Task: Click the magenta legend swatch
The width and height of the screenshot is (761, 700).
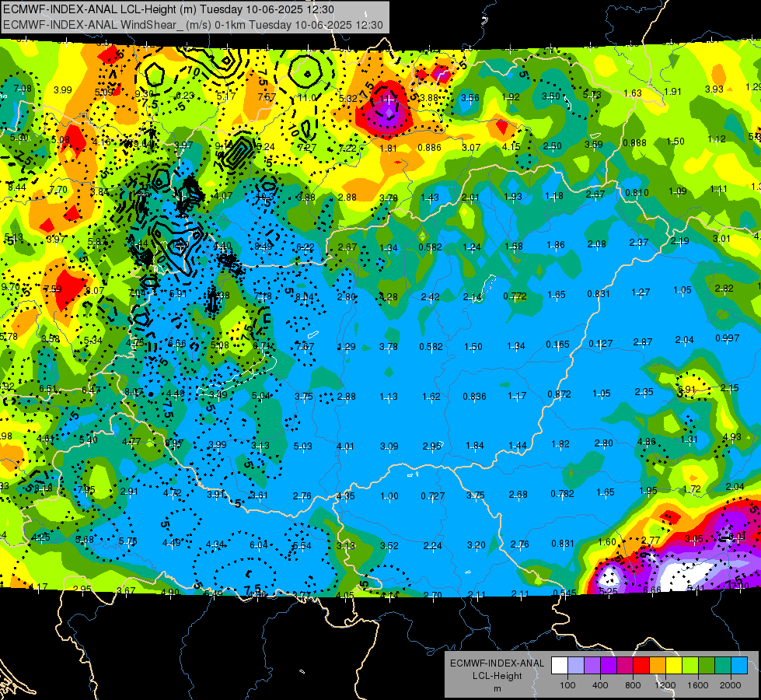Action: pyautogui.click(x=625, y=665)
